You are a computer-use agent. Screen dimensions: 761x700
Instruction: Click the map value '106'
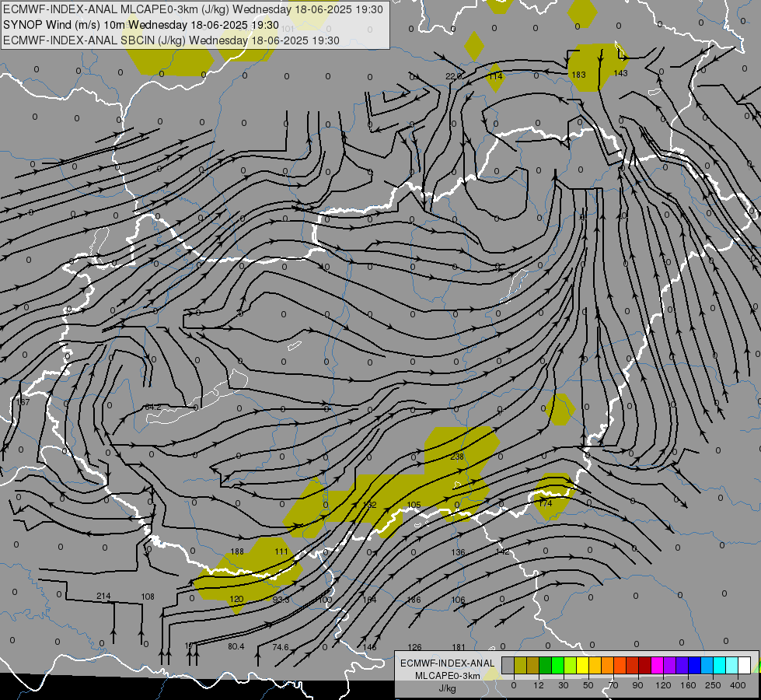(x=458, y=600)
